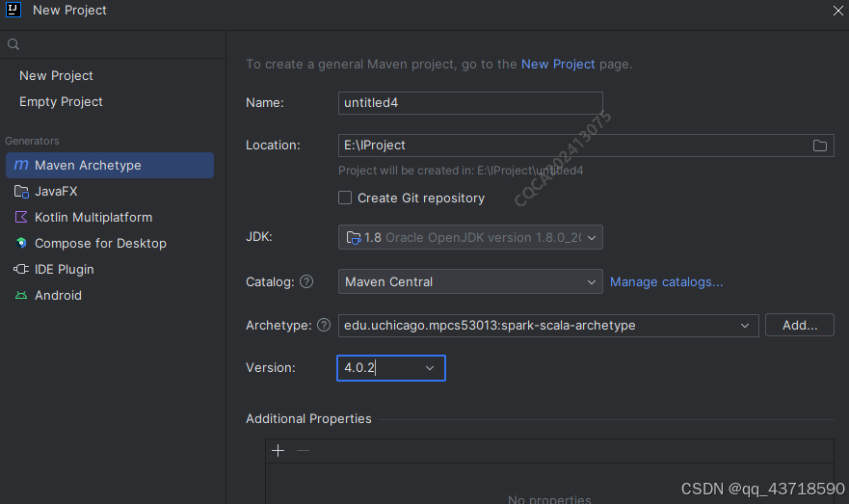Open Manage catalogs link
The image size is (849, 504).
click(x=666, y=282)
